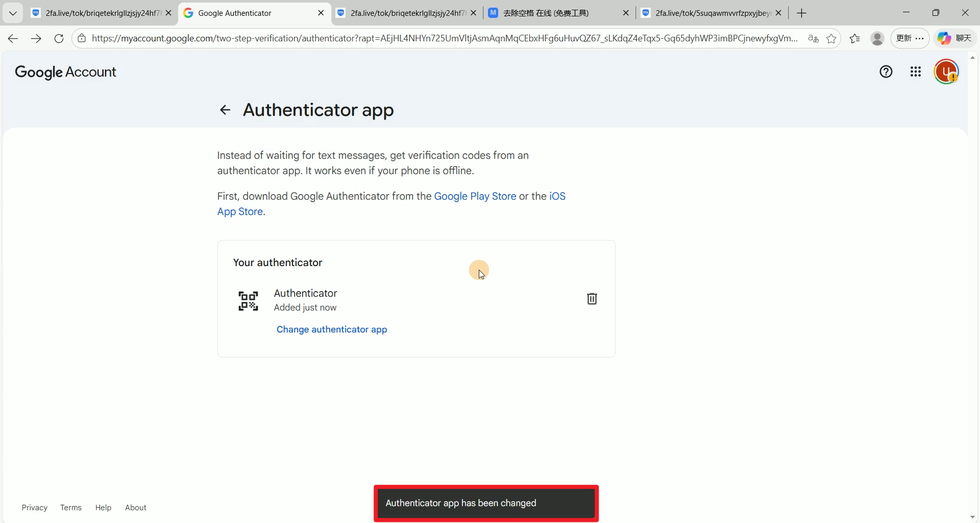Image resolution: width=980 pixels, height=523 pixels.
Task: Delete the authenticator with trash icon
Action: pyautogui.click(x=592, y=299)
